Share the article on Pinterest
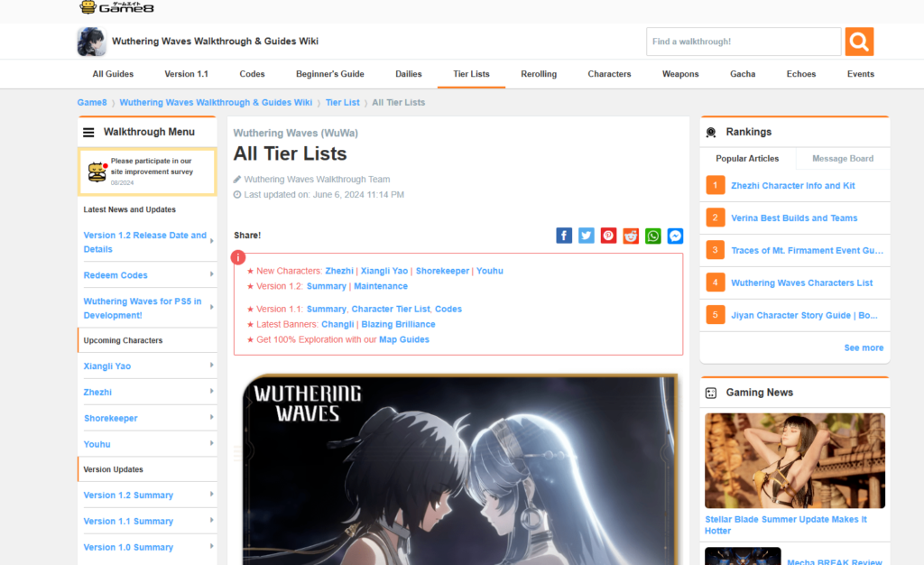Viewport: 924px width, 565px height. (609, 236)
